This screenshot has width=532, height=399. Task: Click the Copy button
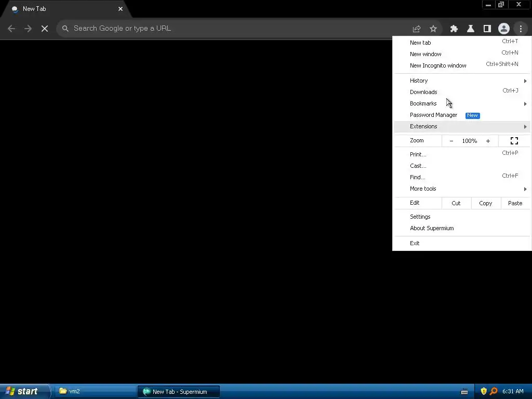[486, 203]
